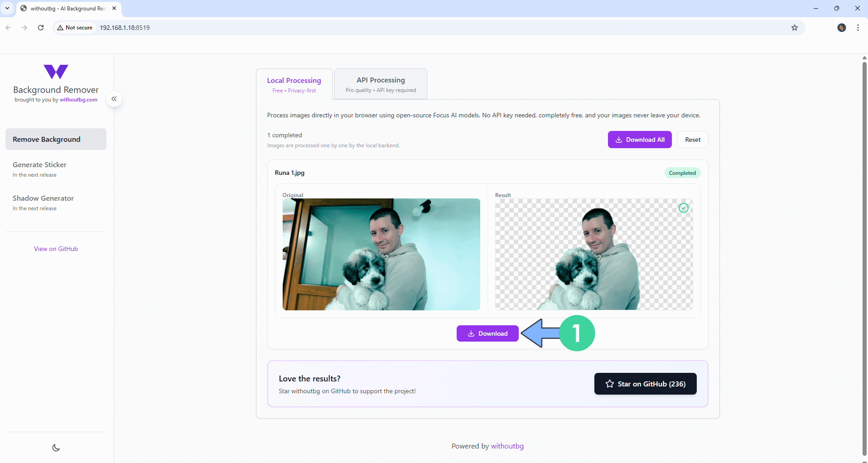This screenshot has height=463, width=868.
Task: Switch to the API Processing tab
Action: pyautogui.click(x=381, y=84)
